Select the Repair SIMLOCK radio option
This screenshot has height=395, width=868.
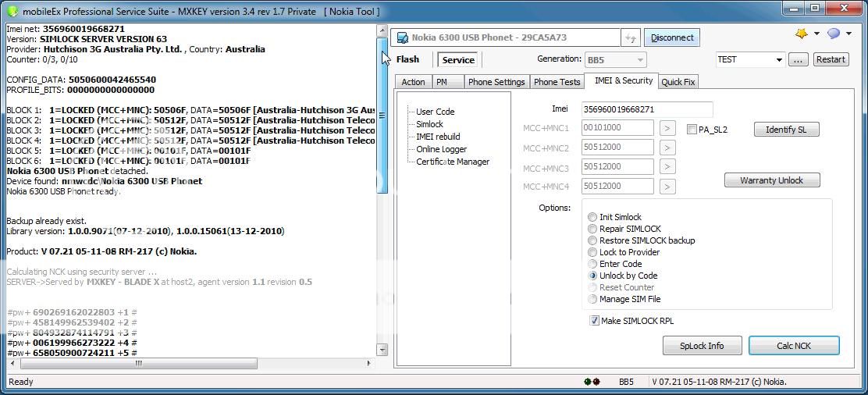coord(593,229)
